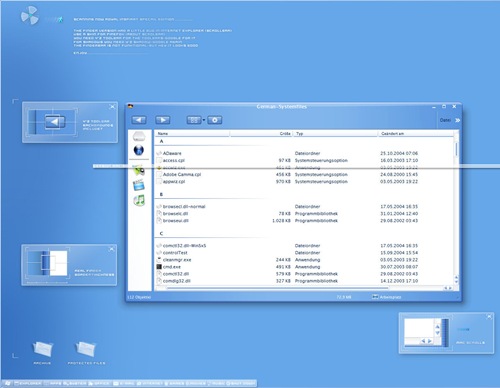Screen dimensions: 500x388
Task: Sort by the Größe column header
Action: pyautogui.click(x=261, y=134)
